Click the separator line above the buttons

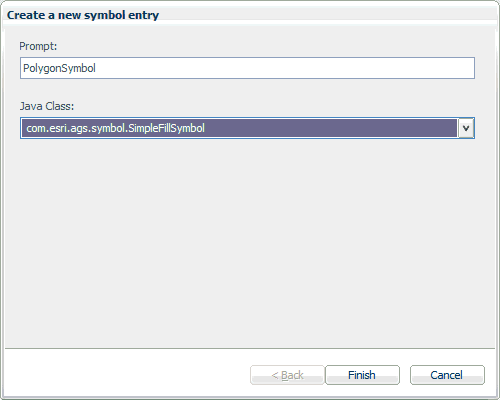[x=250, y=349]
